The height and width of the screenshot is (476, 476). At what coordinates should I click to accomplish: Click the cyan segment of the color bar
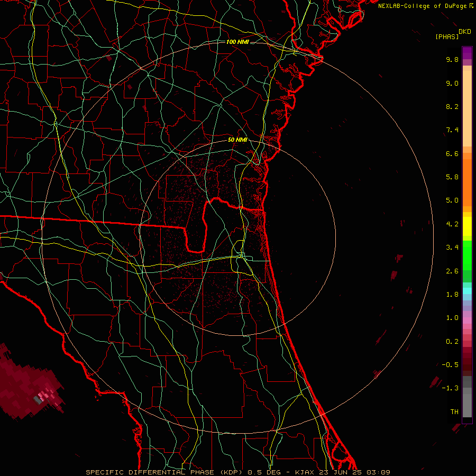[x=467, y=291]
